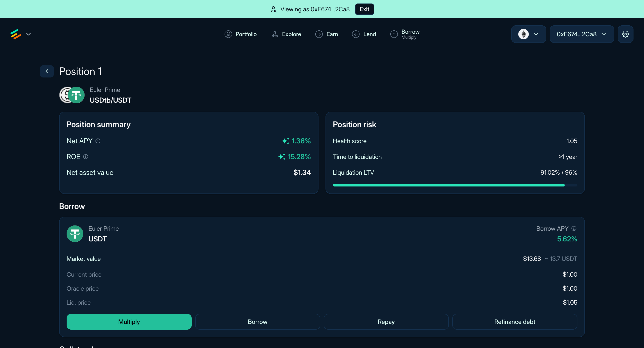Show the Borrow APY info tooltip
The width and height of the screenshot is (644, 348).
574,228
